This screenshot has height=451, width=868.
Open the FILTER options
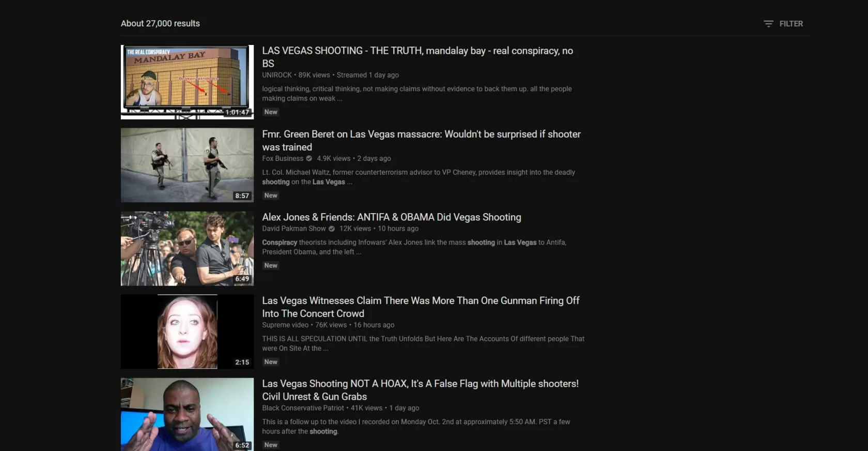783,24
